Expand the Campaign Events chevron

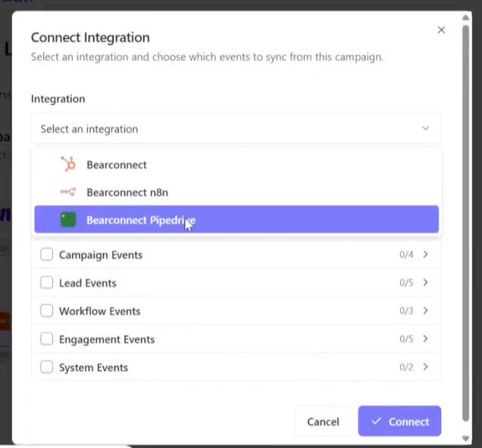click(x=425, y=254)
